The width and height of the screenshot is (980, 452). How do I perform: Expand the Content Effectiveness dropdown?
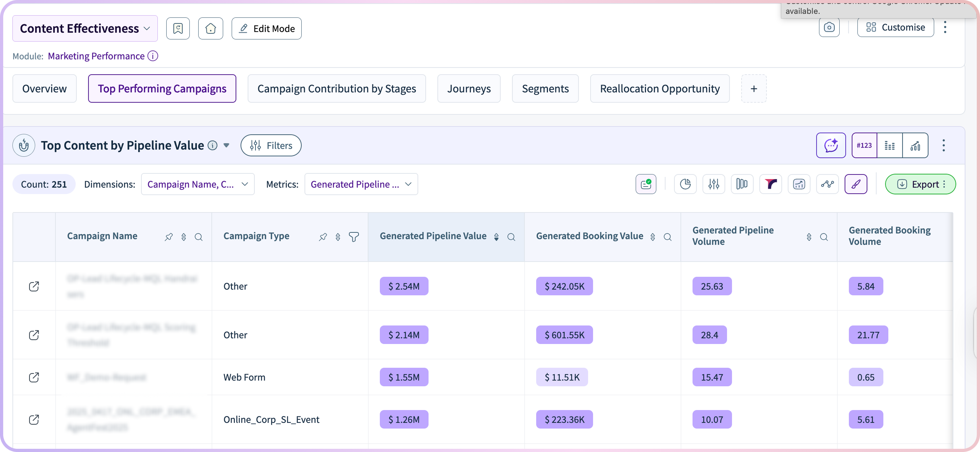pyautogui.click(x=85, y=28)
